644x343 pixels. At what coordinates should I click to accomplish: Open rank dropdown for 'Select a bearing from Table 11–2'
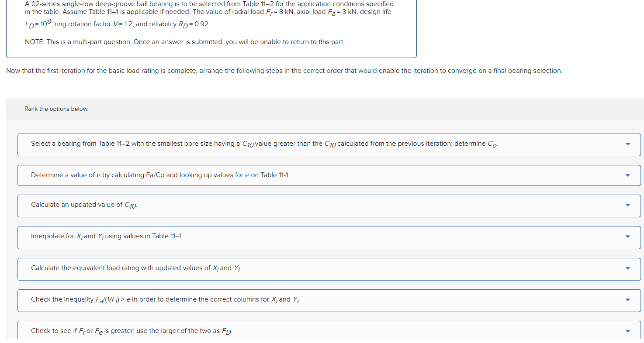628,144
